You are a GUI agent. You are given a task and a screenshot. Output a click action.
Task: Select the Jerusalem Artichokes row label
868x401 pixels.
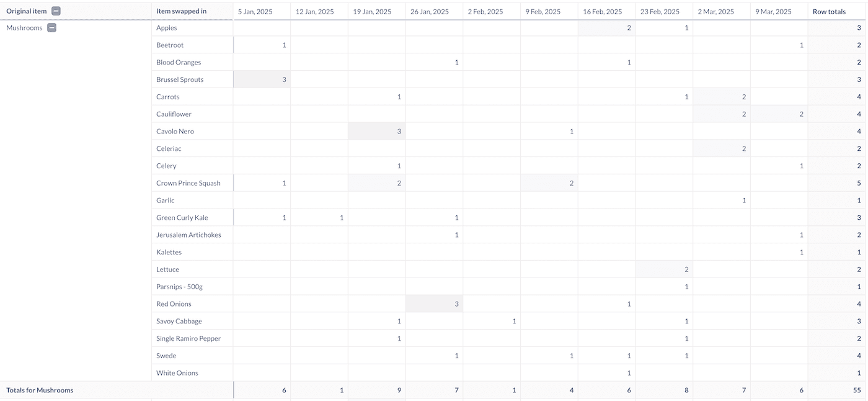click(x=188, y=235)
